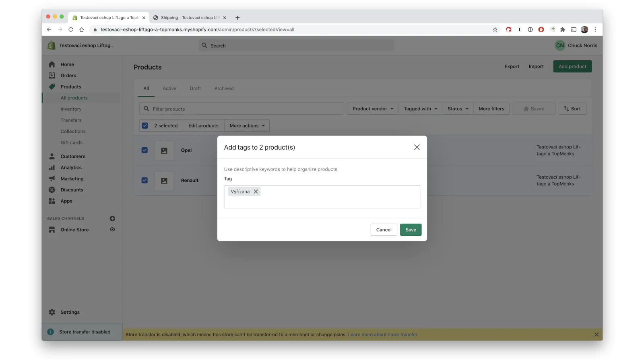
Task: Click the Shopify logo
Action: (x=51, y=45)
